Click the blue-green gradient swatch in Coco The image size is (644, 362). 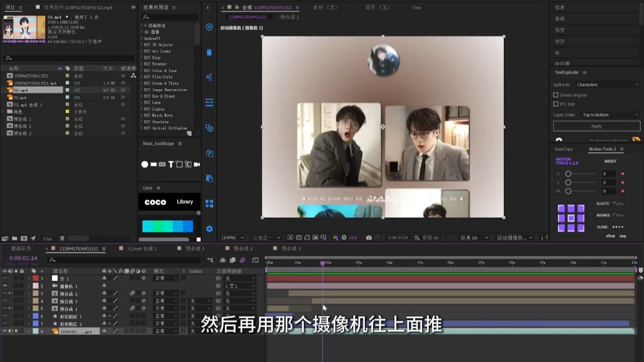tap(168, 226)
